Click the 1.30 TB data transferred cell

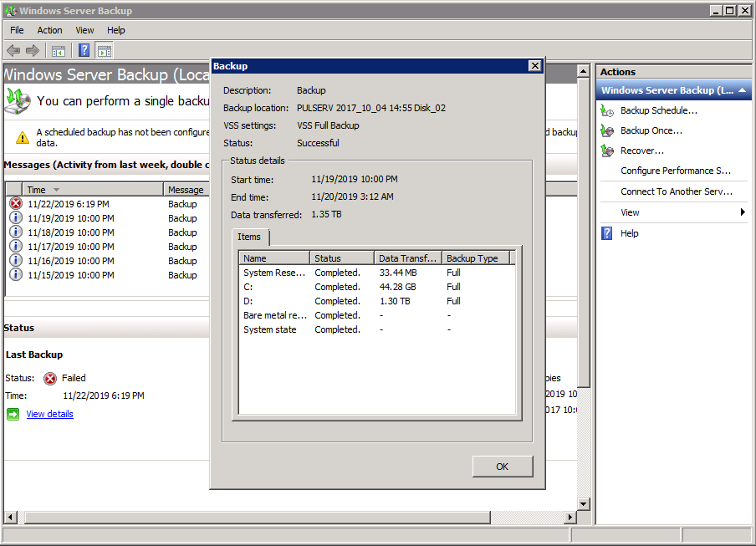395,301
